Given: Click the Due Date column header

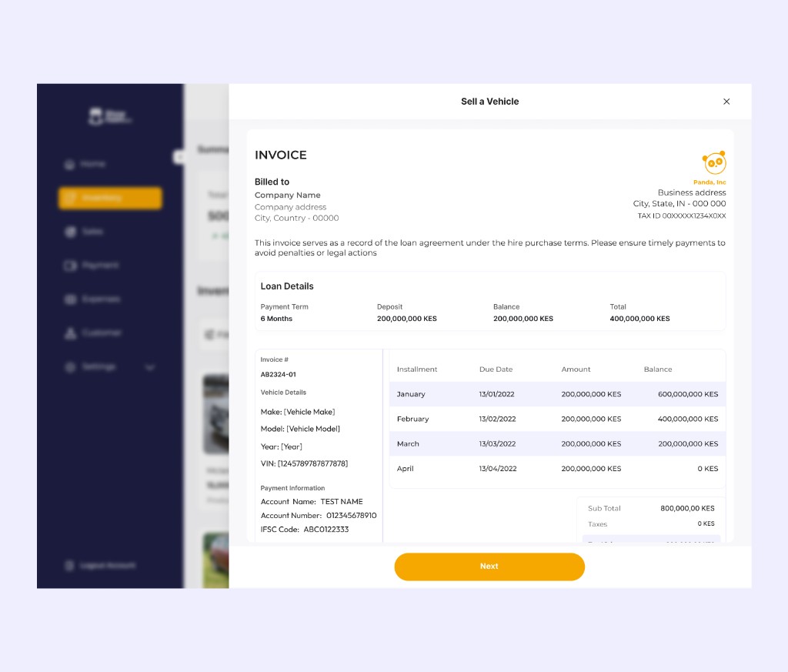Looking at the screenshot, I should click(x=496, y=369).
